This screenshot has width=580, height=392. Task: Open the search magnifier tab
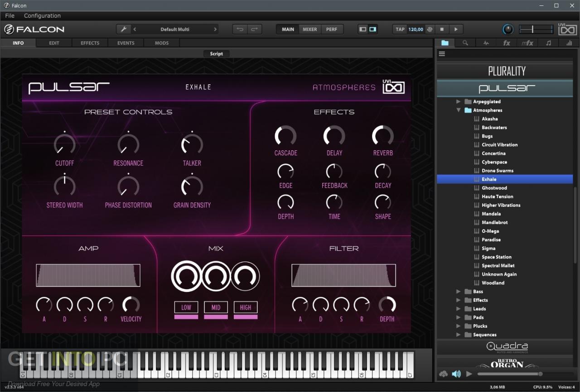coord(465,43)
